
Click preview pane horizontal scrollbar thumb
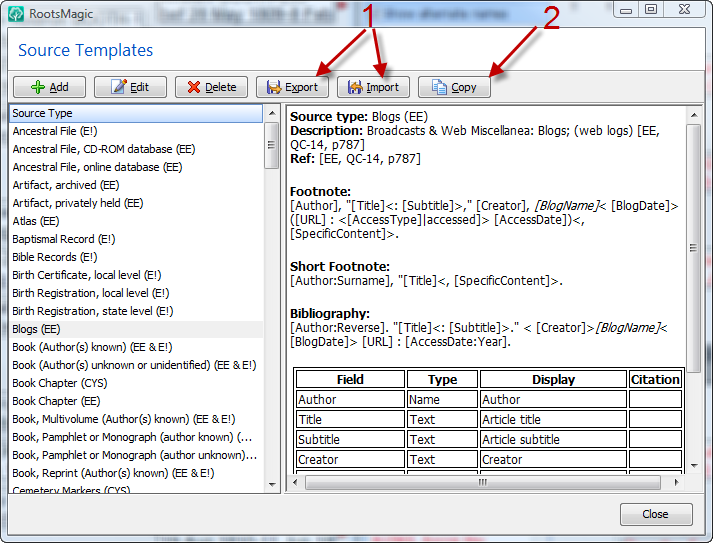point(482,482)
